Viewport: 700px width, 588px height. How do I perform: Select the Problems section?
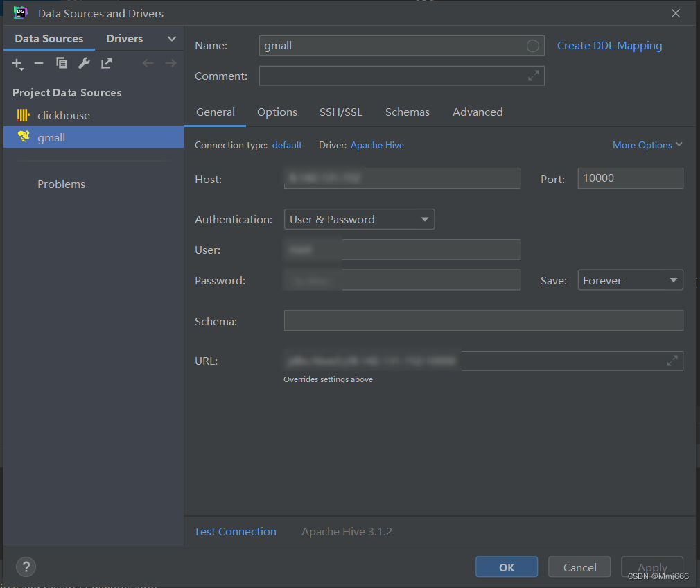pos(61,184)
